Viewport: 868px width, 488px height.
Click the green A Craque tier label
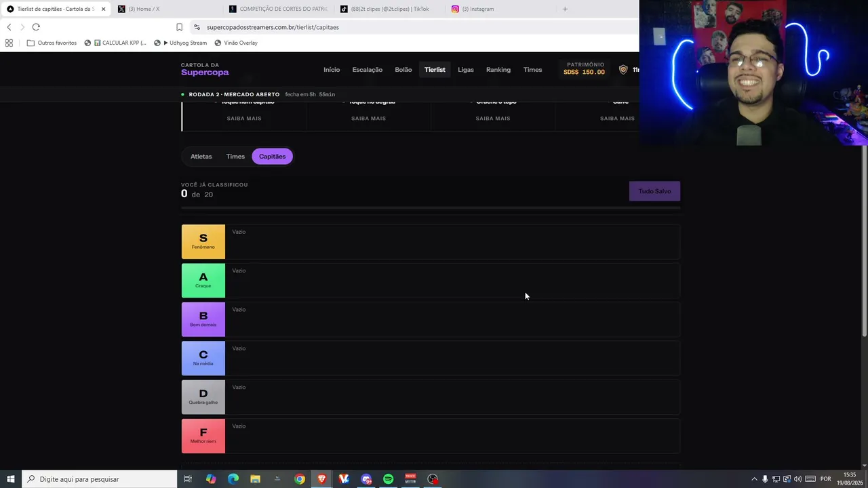(203, 281)
